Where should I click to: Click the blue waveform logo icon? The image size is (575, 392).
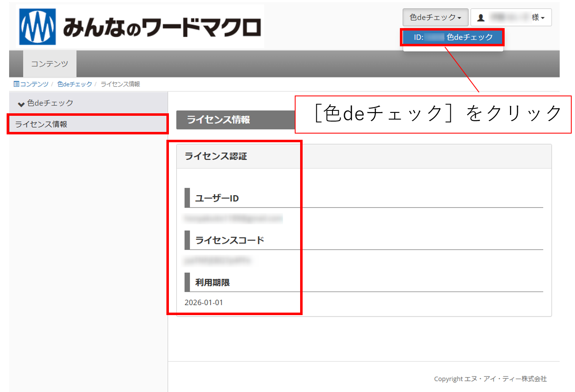tap(37, 26)
